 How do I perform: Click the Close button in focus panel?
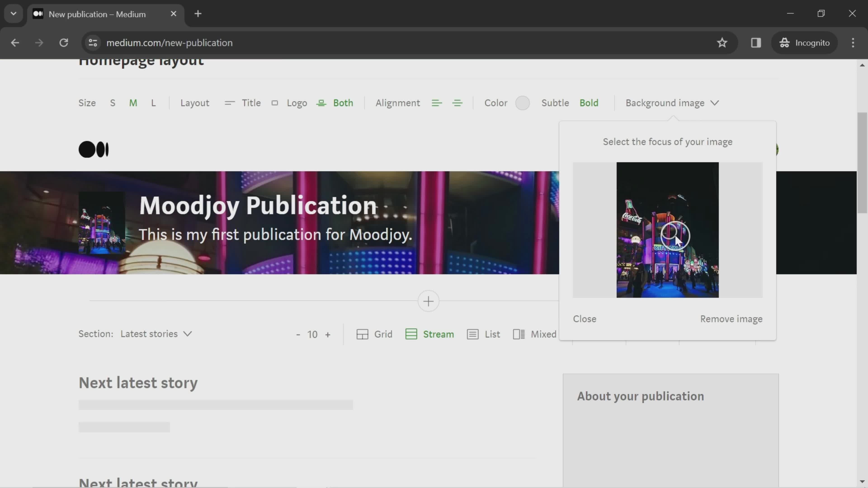point(585,318)
